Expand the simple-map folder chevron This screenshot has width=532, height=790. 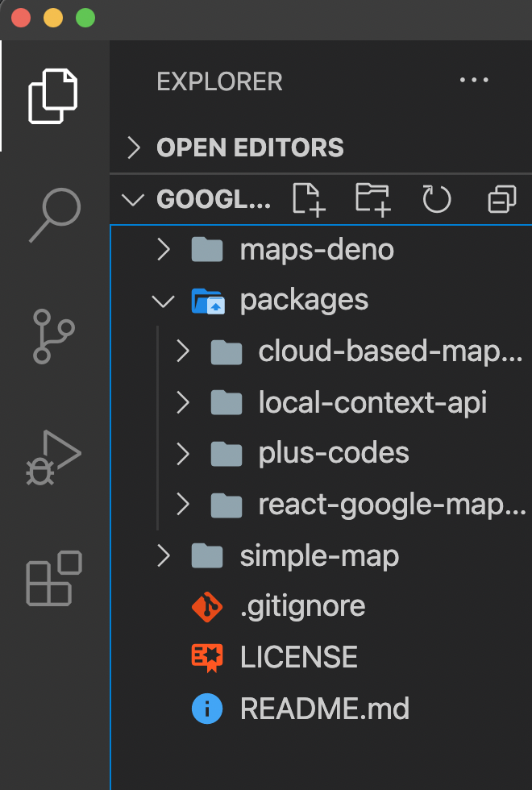[x=163, y=555]
